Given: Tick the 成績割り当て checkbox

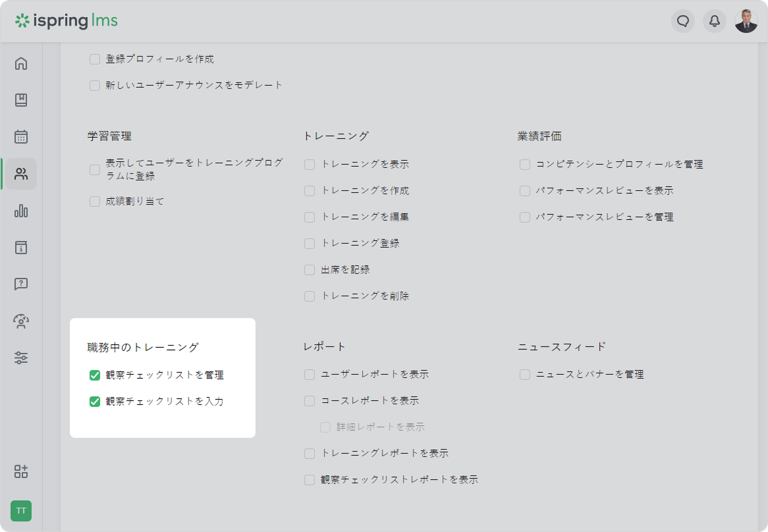Looking at the screenshot, I should tap(95, 201).
